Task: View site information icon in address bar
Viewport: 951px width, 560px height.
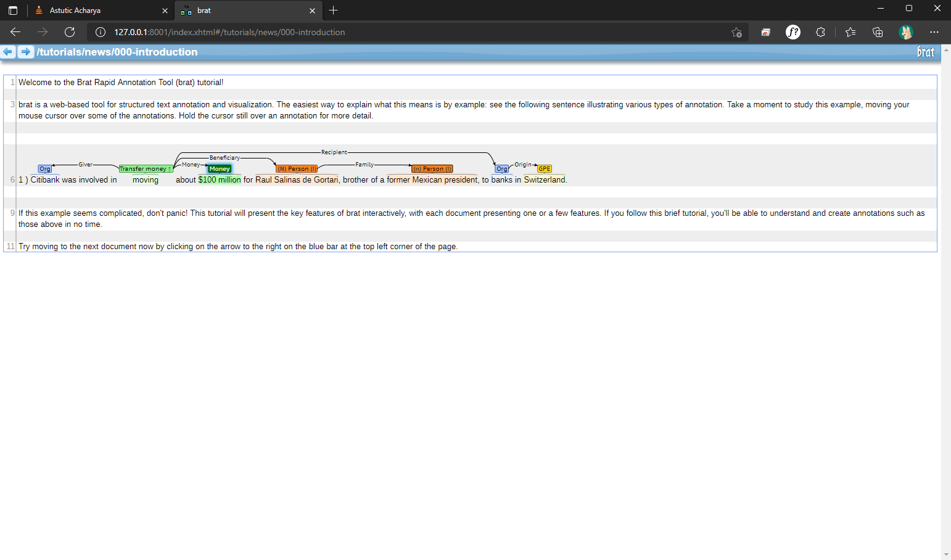Action: coord(101,32)
